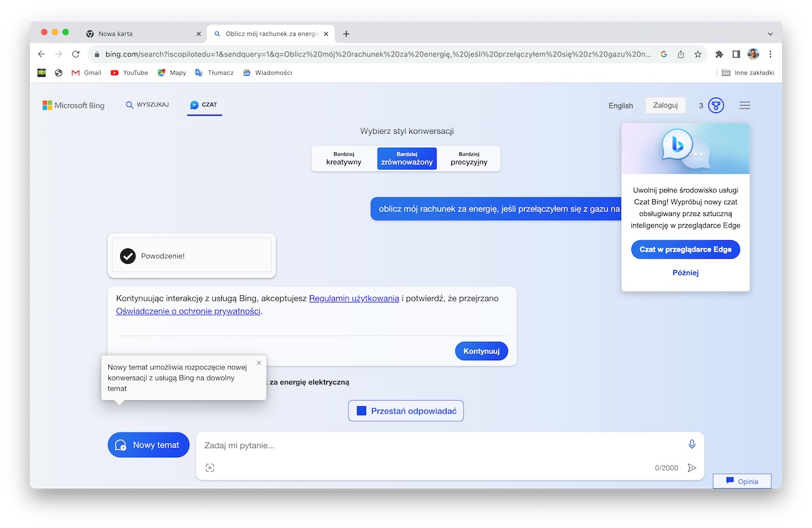Select Bardziej zrównoważony conversation style
This screenshot has width=812, height=528.
coord(407,158)
